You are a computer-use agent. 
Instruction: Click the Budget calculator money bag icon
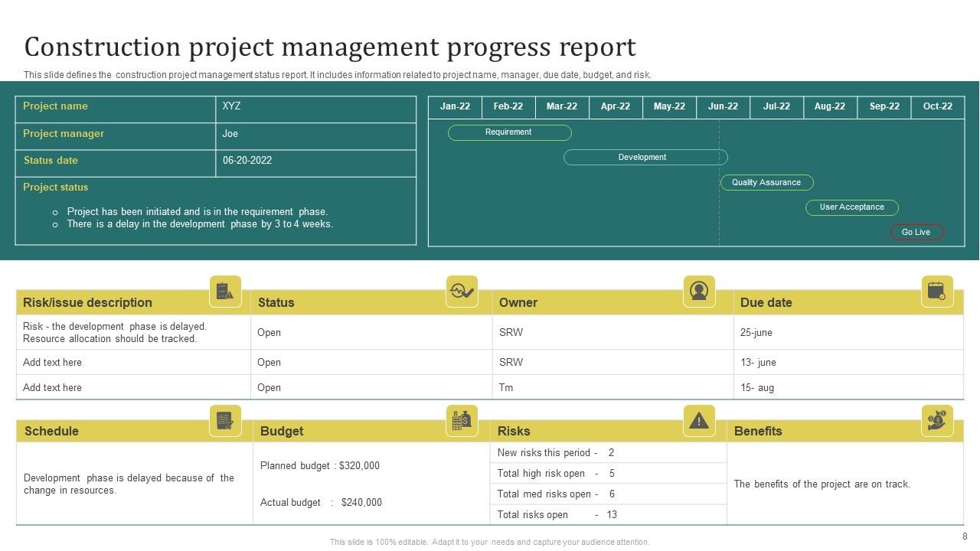(462, 420)
